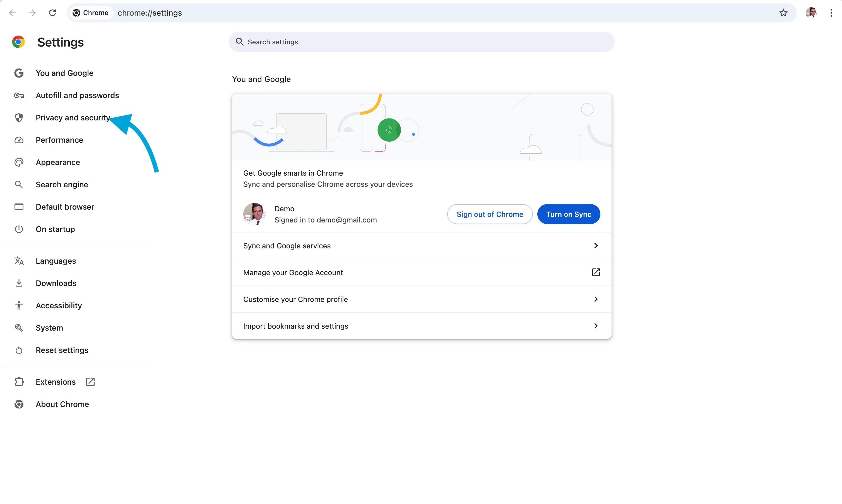Click 'Signed in to demo@gmail.com' text
This screenshot has height=504, width=842.
tap(326, 220)
